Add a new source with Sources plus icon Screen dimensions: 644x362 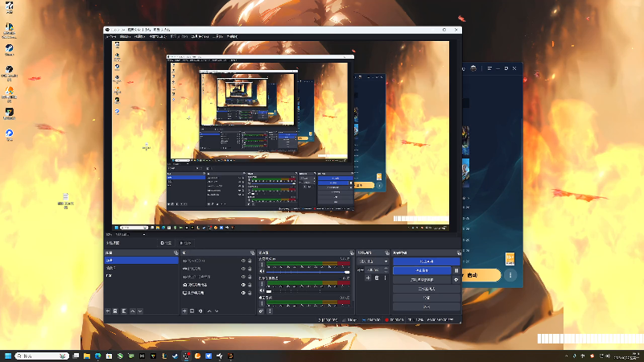[x=184, y=311]
